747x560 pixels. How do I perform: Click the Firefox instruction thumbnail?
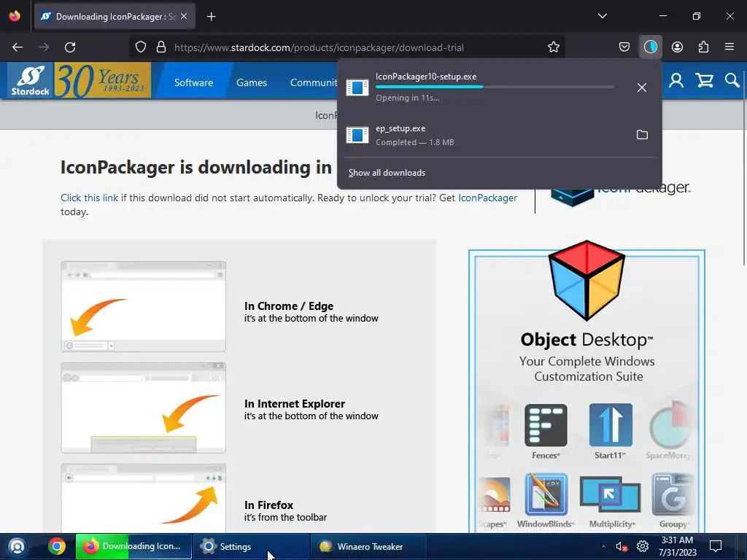(x=144, y=498)
